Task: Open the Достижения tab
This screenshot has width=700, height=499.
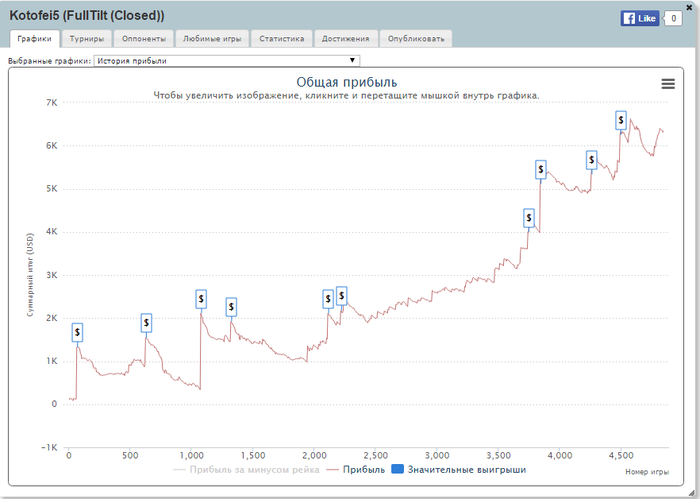Action: coord(346,39)
